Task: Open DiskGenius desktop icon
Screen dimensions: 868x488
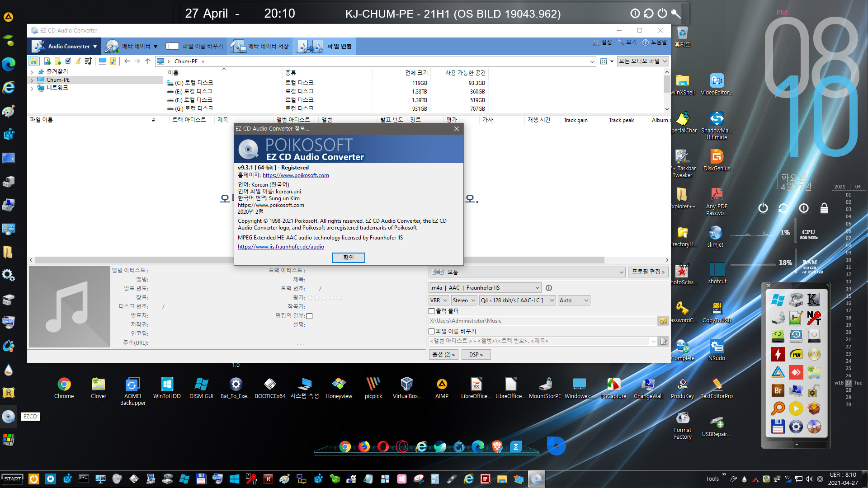Action: click(x=717, y=160)
